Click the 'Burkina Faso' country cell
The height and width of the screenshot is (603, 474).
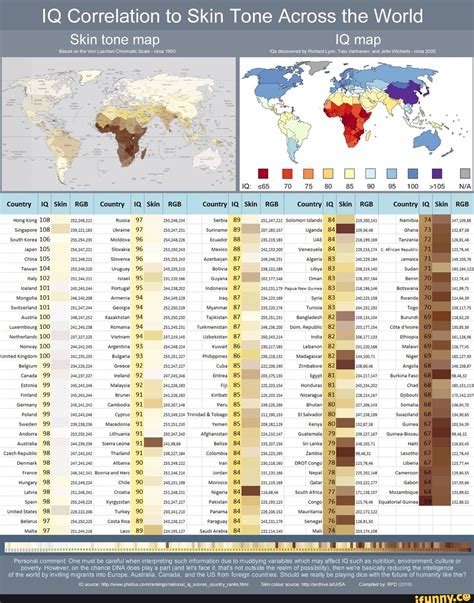click(x=404, y=375)
